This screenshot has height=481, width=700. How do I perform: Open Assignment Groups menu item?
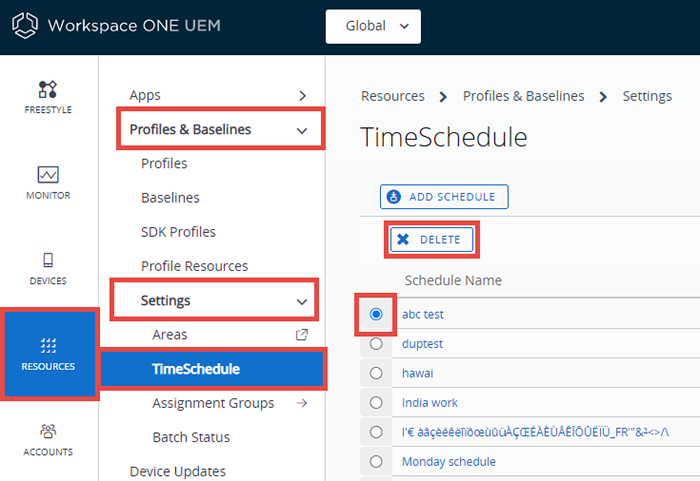tap(213, 403)
